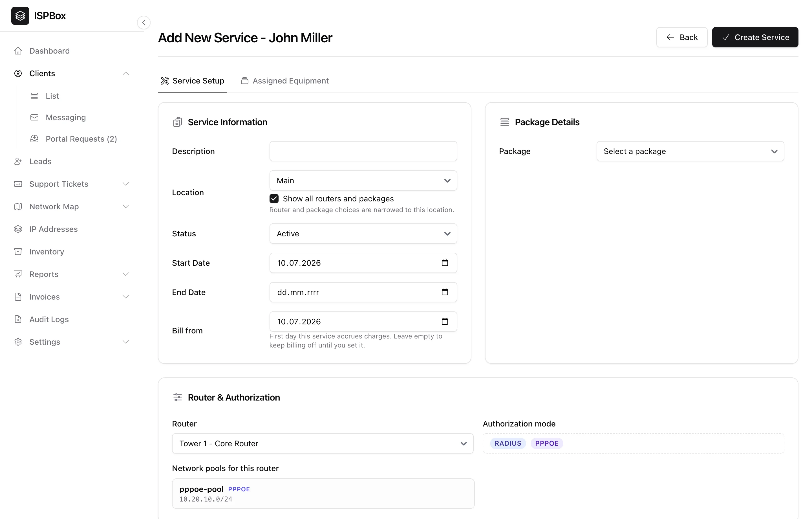The width and height of the screenshot is (812, 519).
Task: Click the ISPBox brand name
Action: point(50,16)
